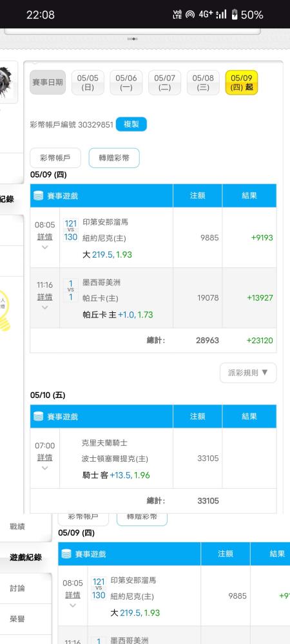Click the hotspot icon in status bar

(x=189, y=15)
